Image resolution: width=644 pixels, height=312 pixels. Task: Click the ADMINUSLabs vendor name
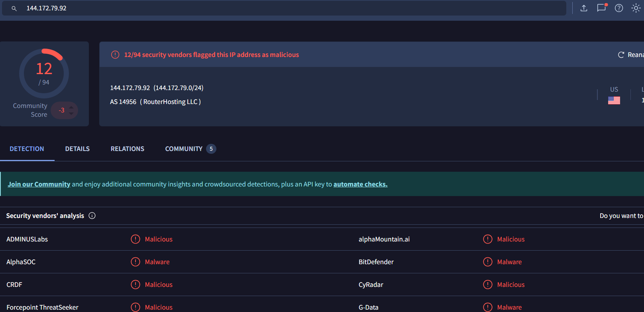27,239
